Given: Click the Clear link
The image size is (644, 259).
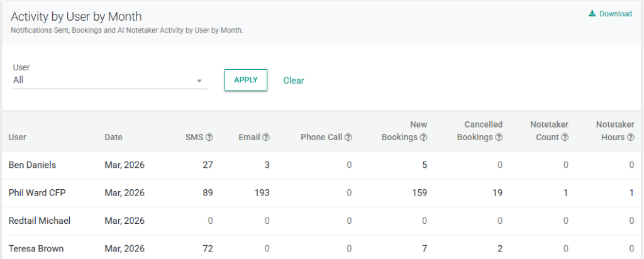Looking at the screenshot, I should [294, 80].
